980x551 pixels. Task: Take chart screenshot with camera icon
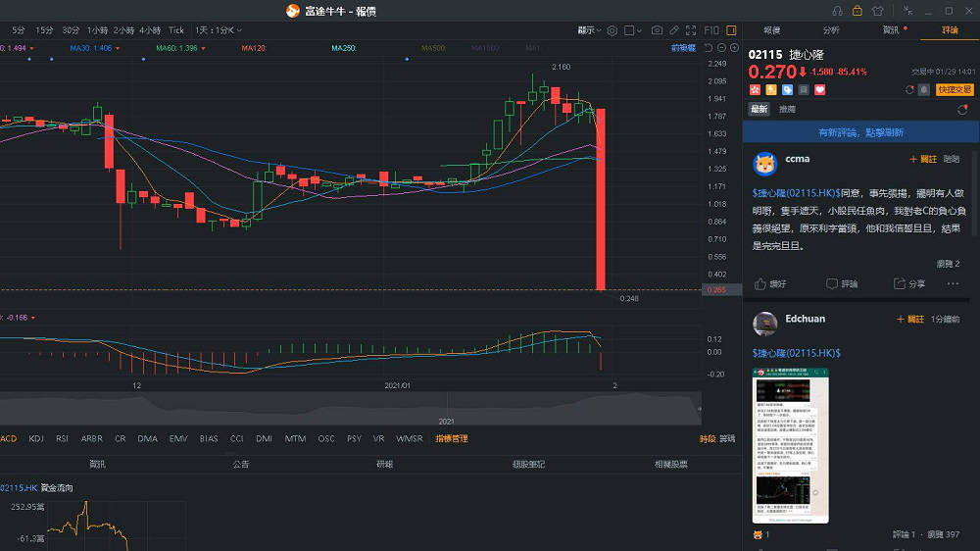click(x=657, y=30)
